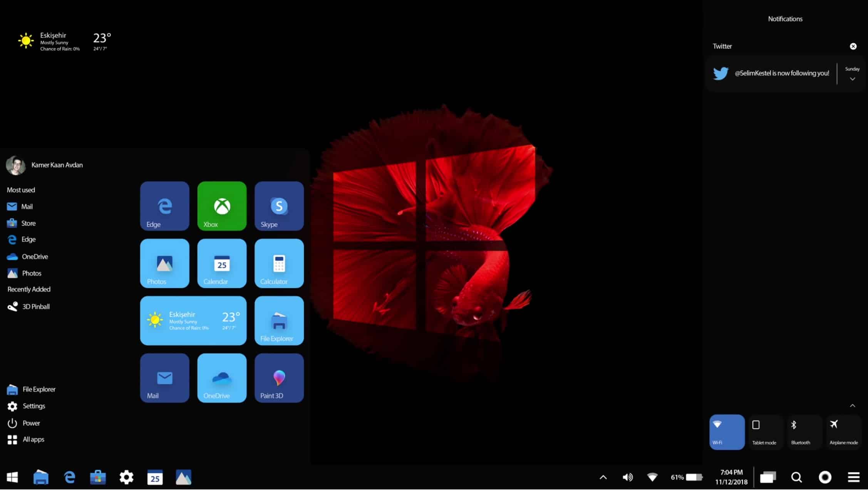
Task: Open the Skype app tile
Action: coord(279,206)
